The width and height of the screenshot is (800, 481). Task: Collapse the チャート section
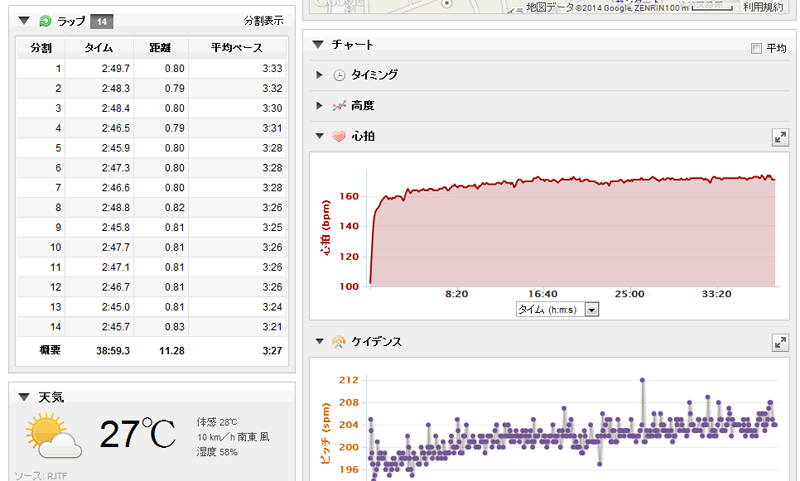tap(318, 45)
